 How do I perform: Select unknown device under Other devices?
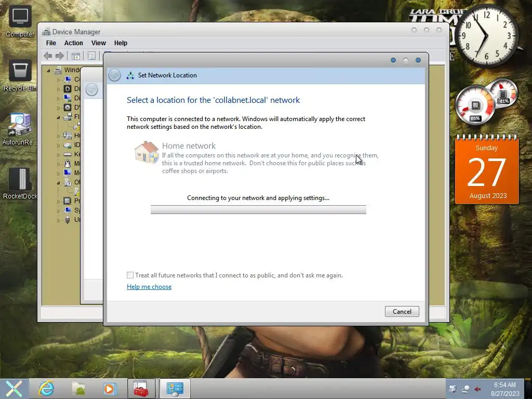pyautogui.click(x=77, y=192)
